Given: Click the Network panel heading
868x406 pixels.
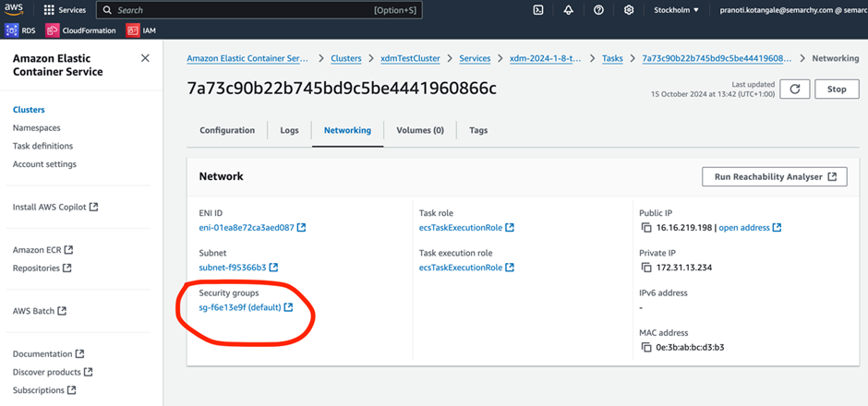Looking at the screenshot, I should pyautogui.click(x=221, y=176).
